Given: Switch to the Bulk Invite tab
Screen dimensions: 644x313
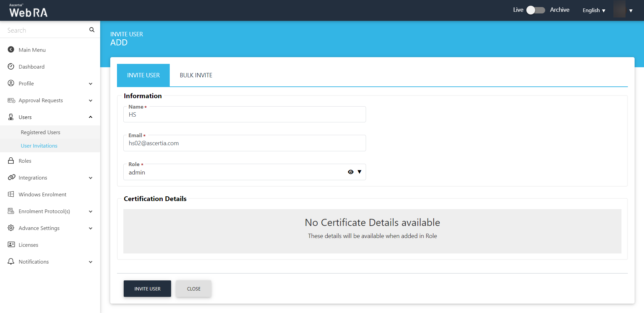Looking at the screenshot, I should click(196, 75).
